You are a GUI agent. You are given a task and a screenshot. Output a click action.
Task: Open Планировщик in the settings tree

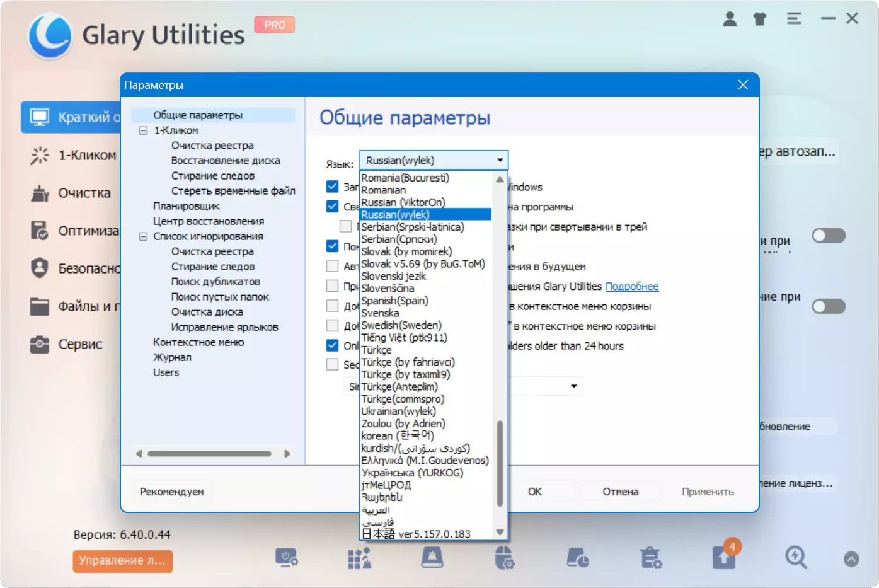click(187, 206)
